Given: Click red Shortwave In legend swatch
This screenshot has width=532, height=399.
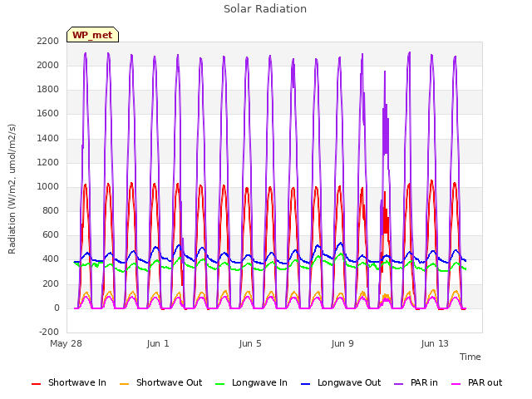Looking at the screenshot, I should click(x=36, y=384).
